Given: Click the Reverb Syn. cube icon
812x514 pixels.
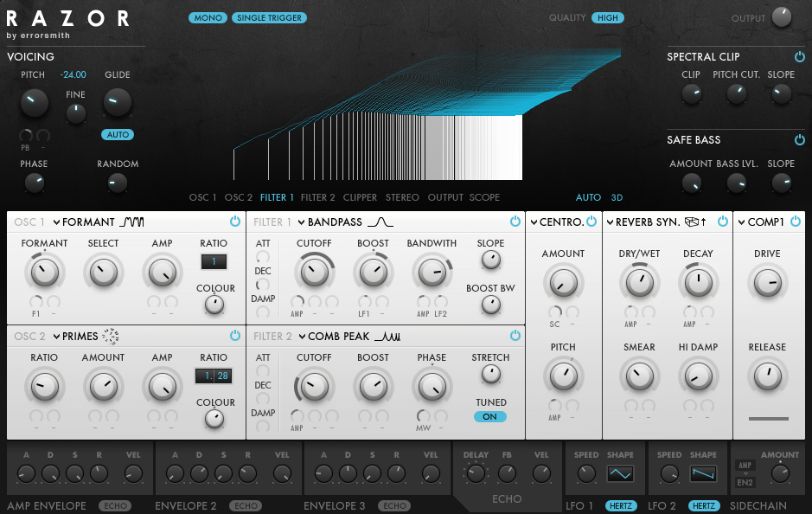Looking at the screenshot, I should pos(691,222).
